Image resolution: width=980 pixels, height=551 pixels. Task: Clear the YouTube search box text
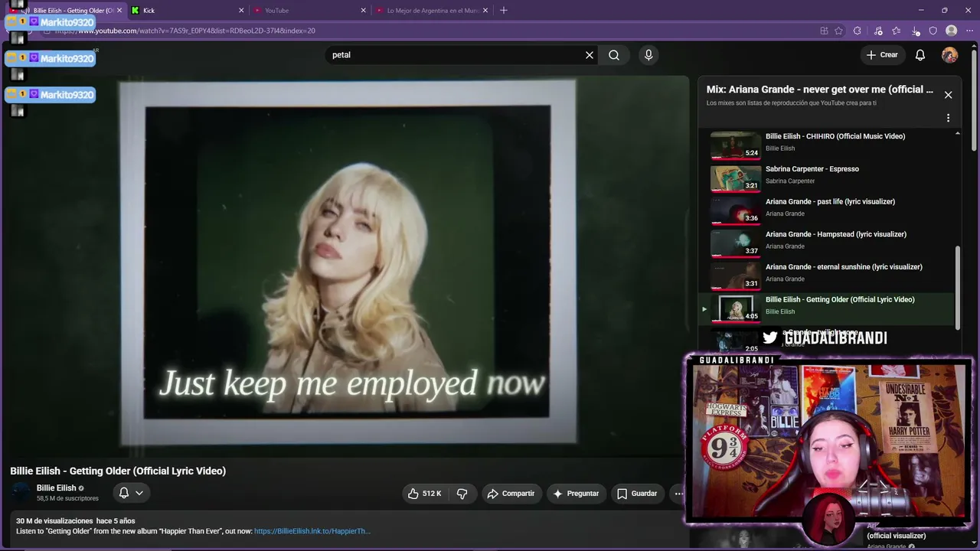(x=590, y=55)
